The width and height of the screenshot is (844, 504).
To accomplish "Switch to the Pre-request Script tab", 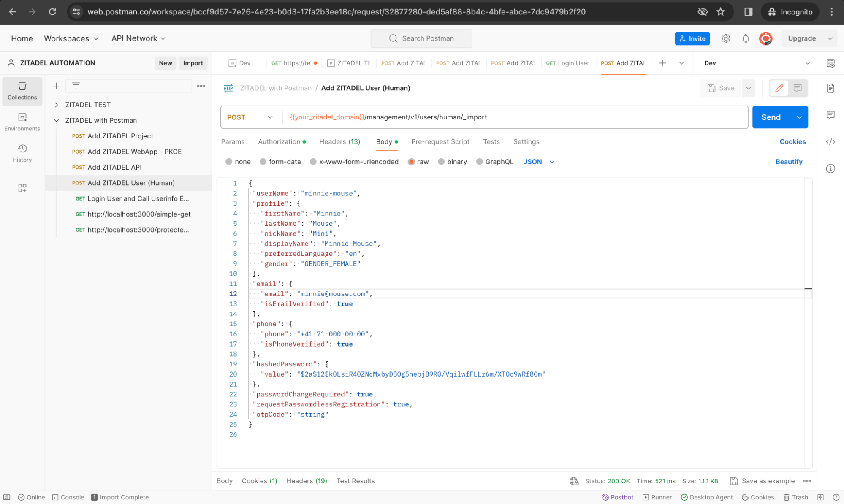I will click(x=440, y=142).
